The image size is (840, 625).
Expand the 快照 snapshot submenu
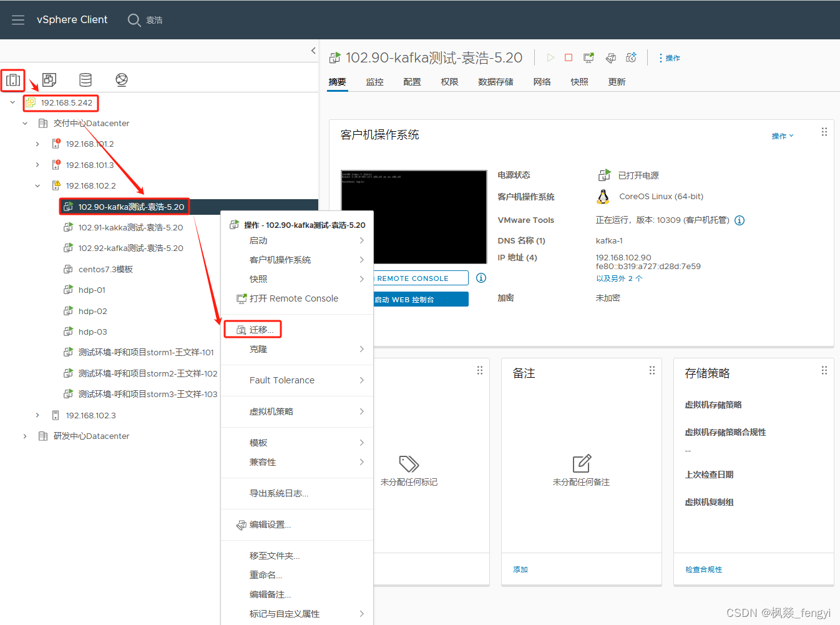(297, 279)
